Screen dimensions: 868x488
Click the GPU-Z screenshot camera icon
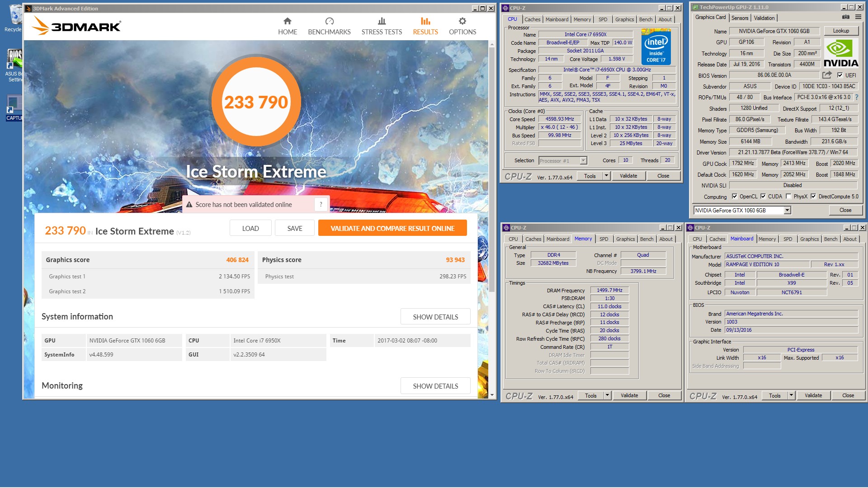[845, 17]
